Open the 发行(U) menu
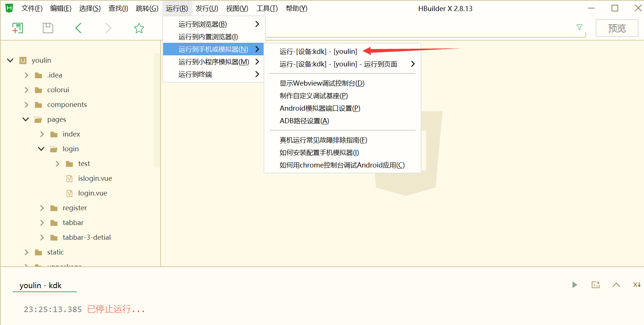Image resolution: width=644 pixels, height=325 pixels. tap(207, 8)
